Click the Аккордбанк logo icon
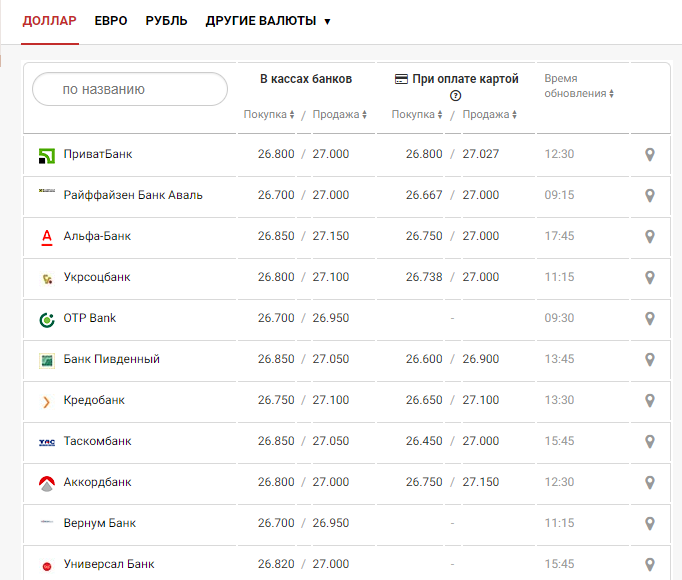The width and height of the screenshot is (682, 580). tap(46, 483)
